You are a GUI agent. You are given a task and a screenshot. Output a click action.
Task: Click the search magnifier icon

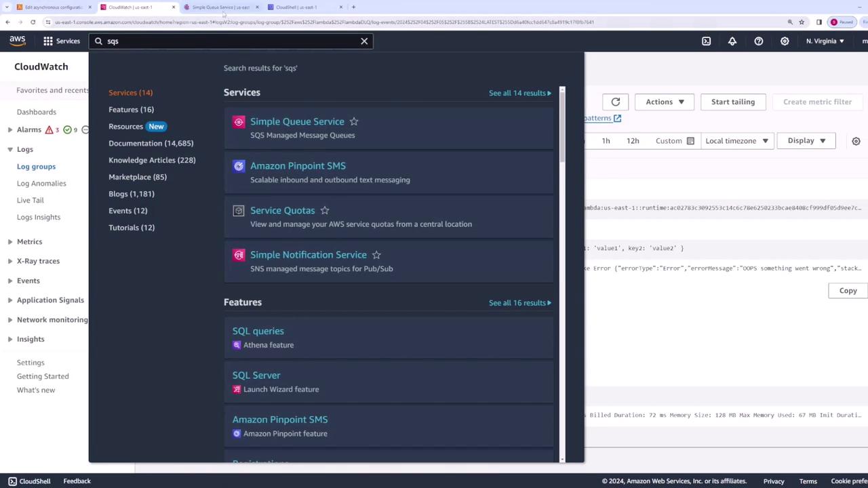[98, 41]
